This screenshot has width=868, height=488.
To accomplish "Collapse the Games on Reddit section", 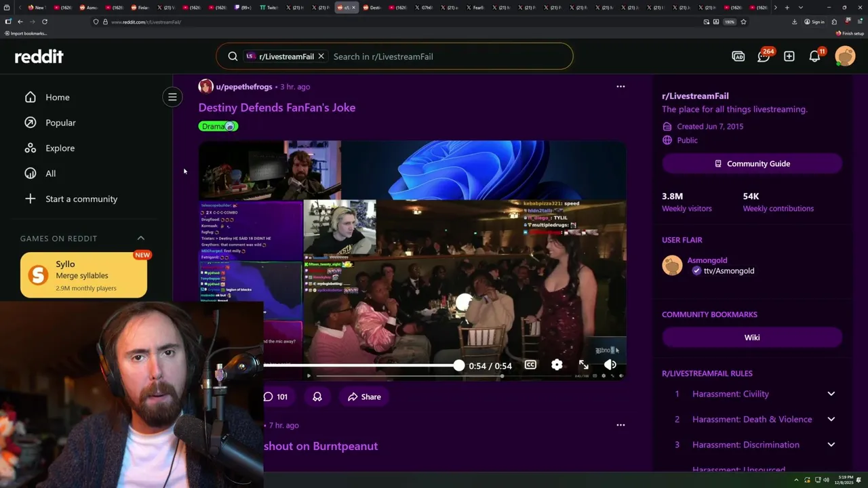I will coord(141,238).
